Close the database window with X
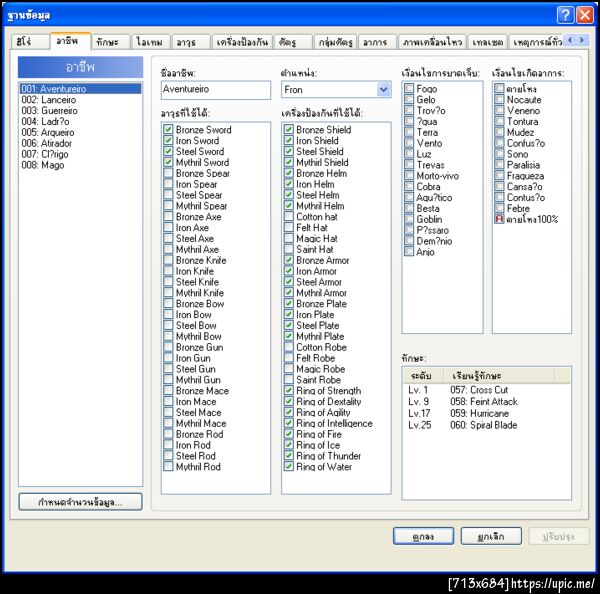Viewport: 600px width, 594px height. (585, 14)
